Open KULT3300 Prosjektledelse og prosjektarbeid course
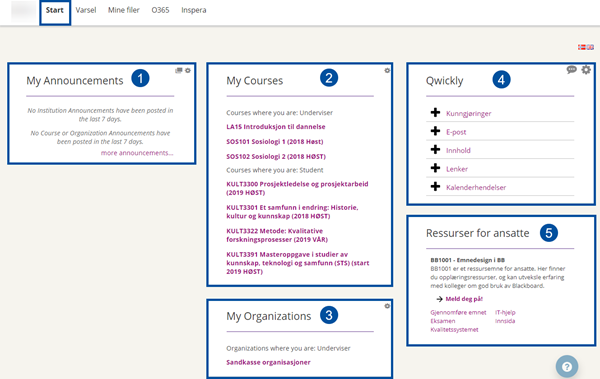Screen dimensions: 600x379 click(297, 188)
